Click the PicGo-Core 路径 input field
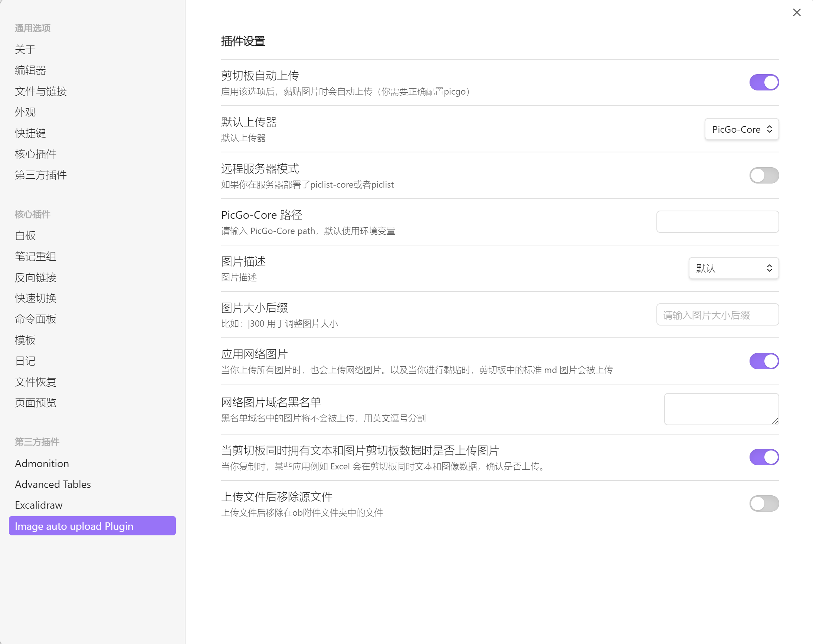The image size is (813, 644). tap(717, 222)
